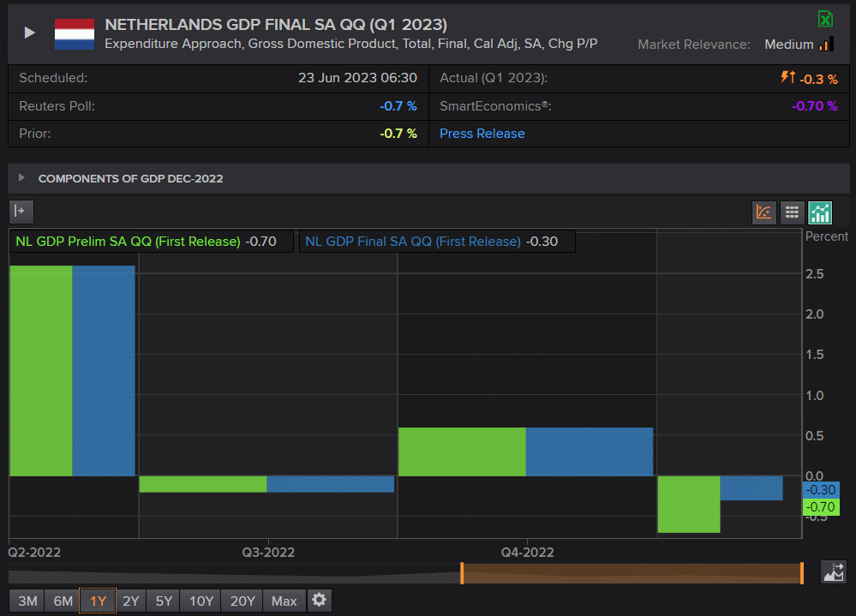Select the 5Y time range
The height and width of the screenshot is (616, 856).
pos(164,601)
